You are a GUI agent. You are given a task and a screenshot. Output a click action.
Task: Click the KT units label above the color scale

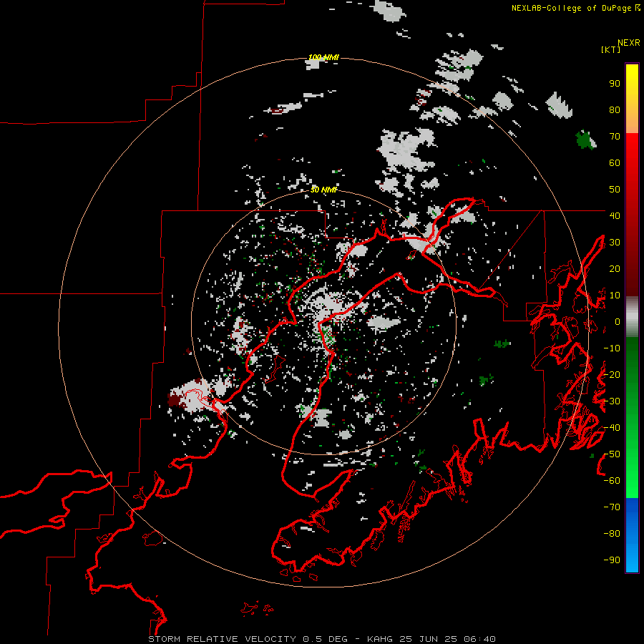click(611, 49)
